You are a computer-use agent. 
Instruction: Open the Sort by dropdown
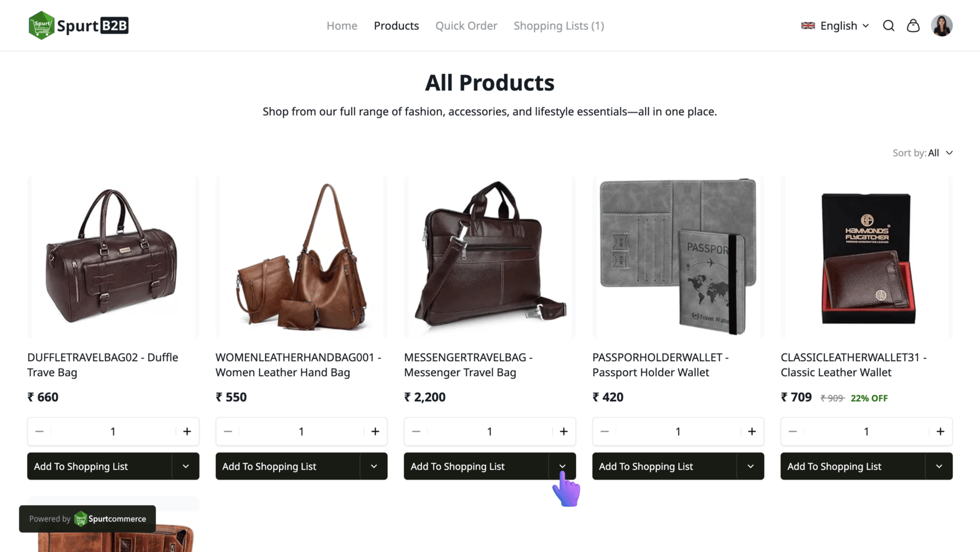pyautogui.click(x=923, y=153)
